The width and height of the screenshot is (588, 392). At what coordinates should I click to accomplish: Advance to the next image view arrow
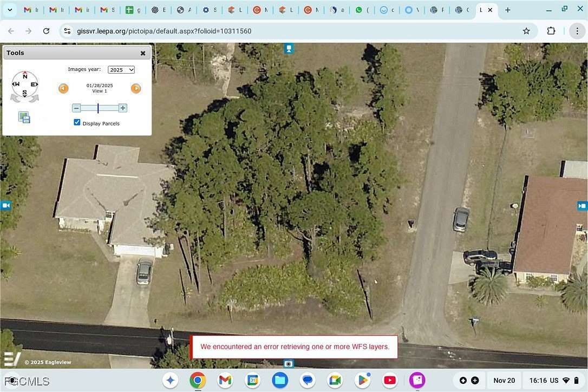[x=135, y=88]
